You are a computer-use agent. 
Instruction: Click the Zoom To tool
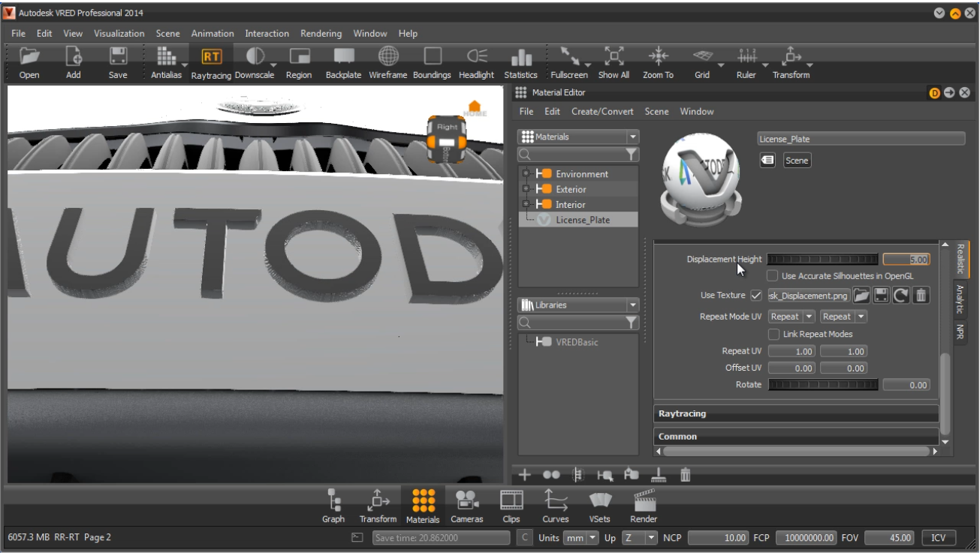pos(658,56)
